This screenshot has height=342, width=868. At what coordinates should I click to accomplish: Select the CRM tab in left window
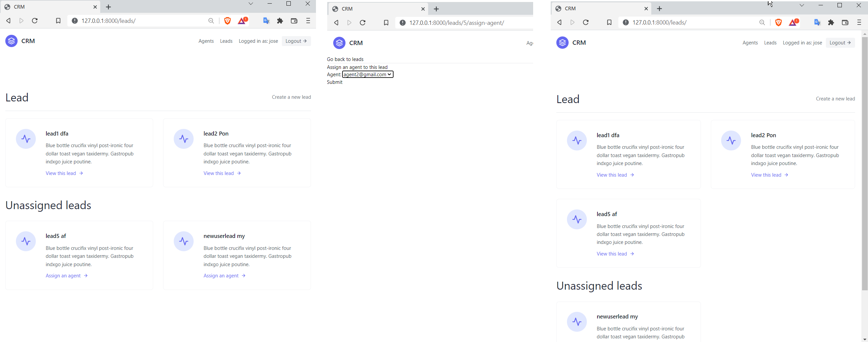(x=50, y=7)
